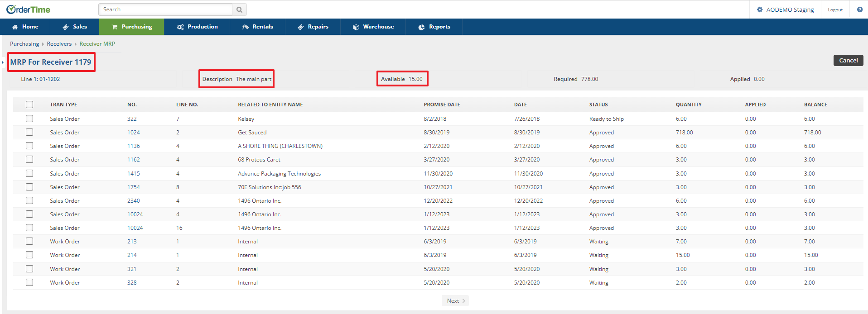The image size is (868, 314).
Task: Open sales order number 1162 link
Action: pyautogui.click(x=134, y=159)
